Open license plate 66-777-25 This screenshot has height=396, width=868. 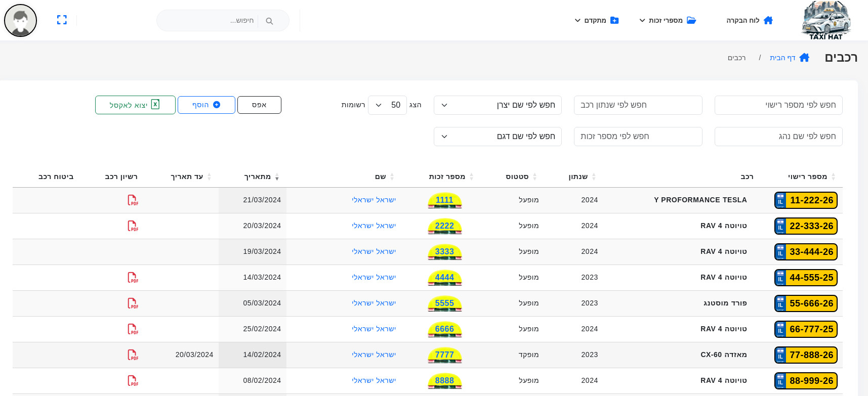806,329
